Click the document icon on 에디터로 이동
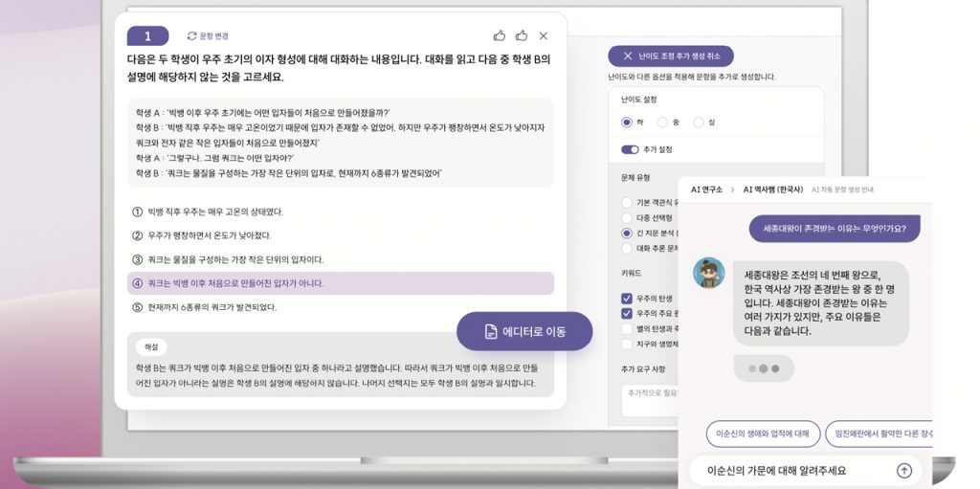The width and height of the screenshot is (980, 489). [x=490, y=331]
